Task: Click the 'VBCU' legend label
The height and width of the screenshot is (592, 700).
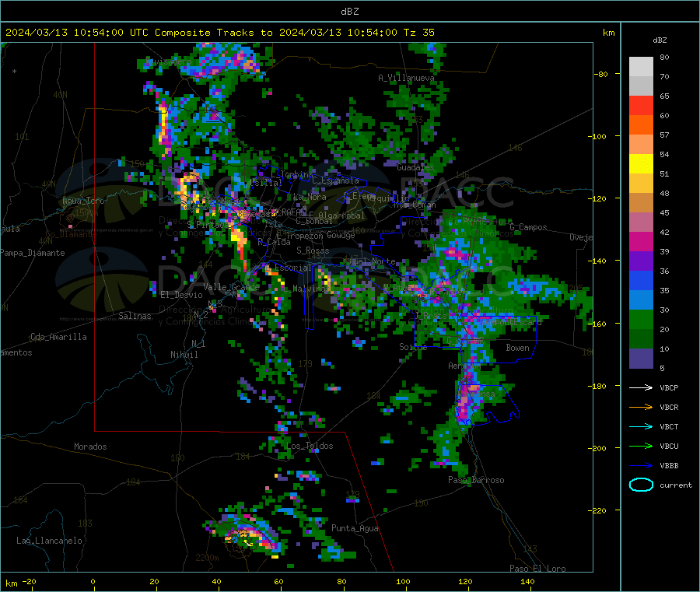Action: (x=669, y=446)
